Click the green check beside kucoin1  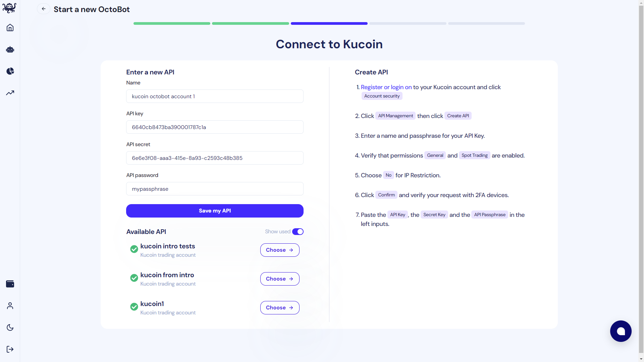coord(134,307)
